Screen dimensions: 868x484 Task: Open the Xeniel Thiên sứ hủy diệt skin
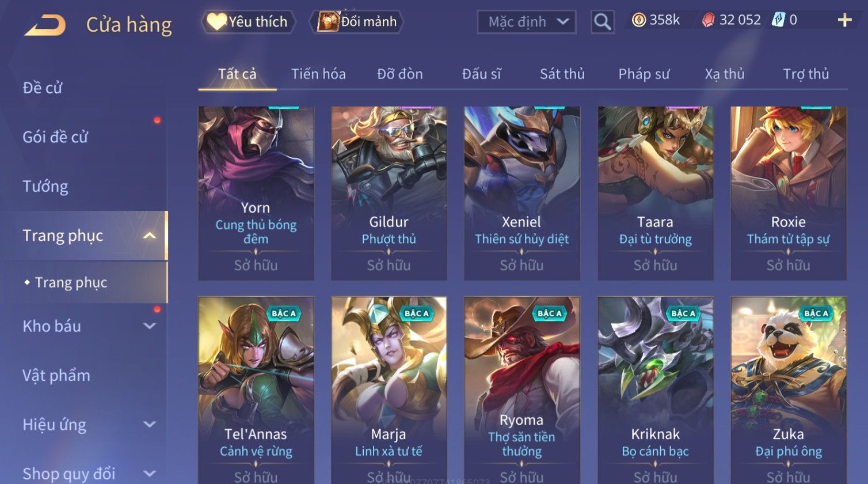pyautogui.click(x=522, y=194)
